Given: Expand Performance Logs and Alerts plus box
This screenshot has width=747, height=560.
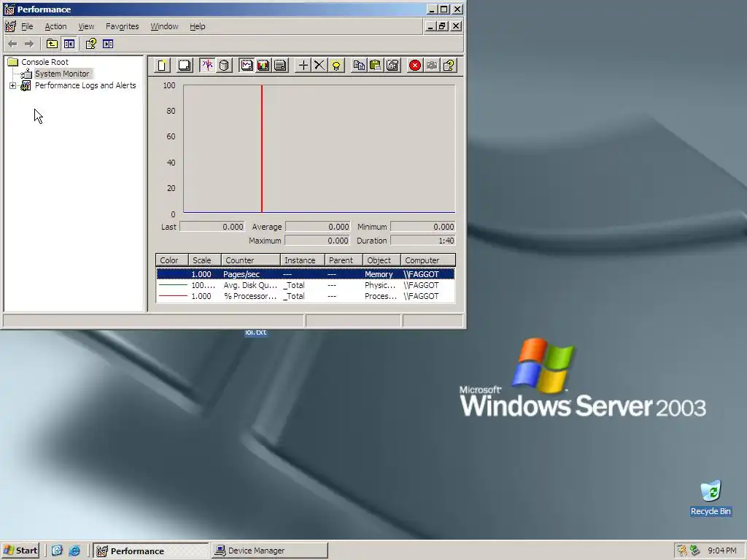Looking at the screenshot, I should click(x=13, y=86).
